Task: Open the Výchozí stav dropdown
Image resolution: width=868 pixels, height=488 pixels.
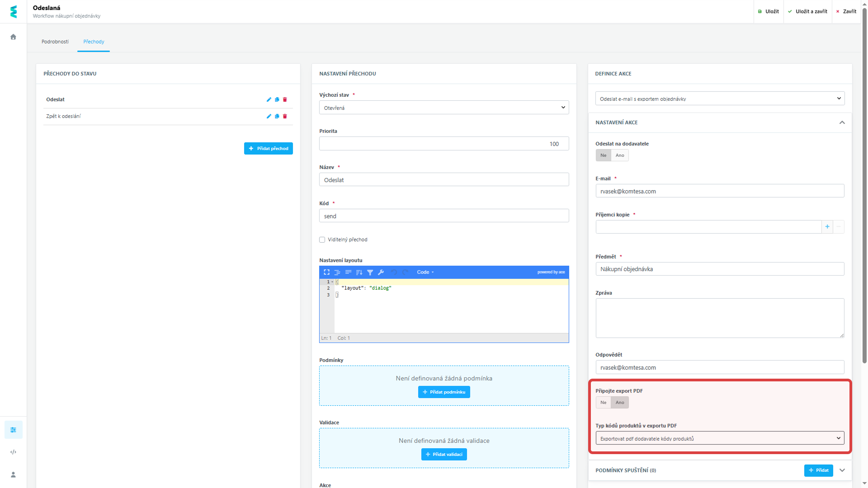Action: [444, 107]
